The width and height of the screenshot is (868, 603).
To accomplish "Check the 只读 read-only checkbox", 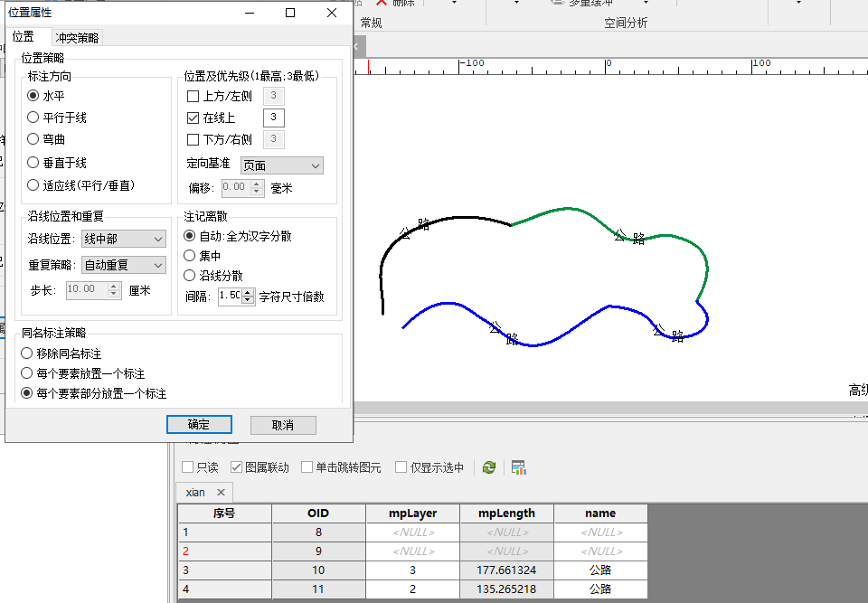I will pos(188,467).
